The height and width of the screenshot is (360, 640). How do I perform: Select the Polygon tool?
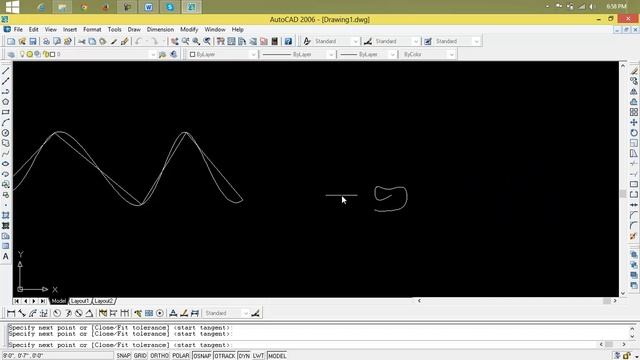point(6,102)
